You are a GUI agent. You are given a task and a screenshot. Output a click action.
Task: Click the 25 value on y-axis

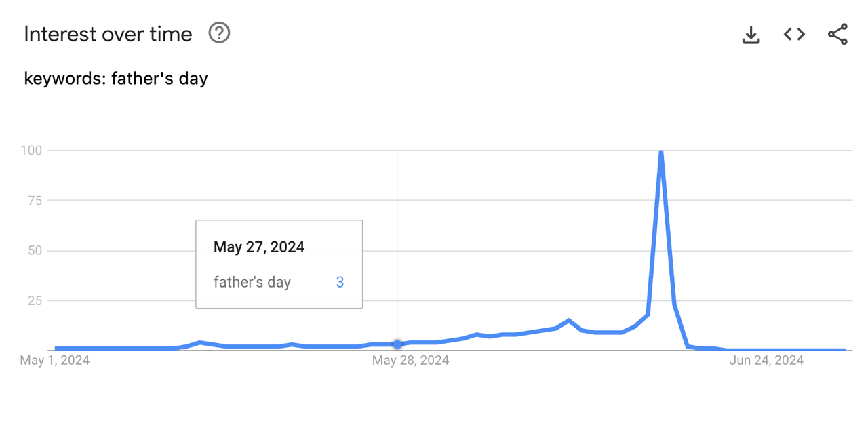click(35, 300)
